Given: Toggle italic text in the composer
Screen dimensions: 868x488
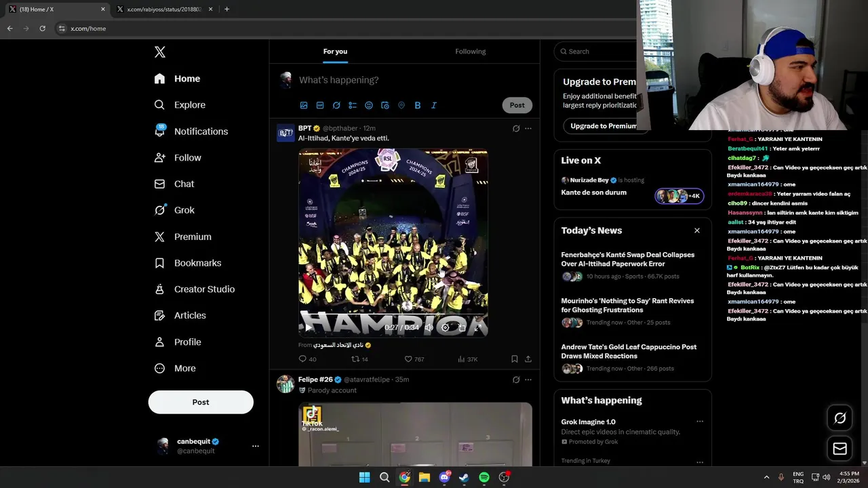Looking at the screenshot, I should pyautogui.click(x=434, y=105).
